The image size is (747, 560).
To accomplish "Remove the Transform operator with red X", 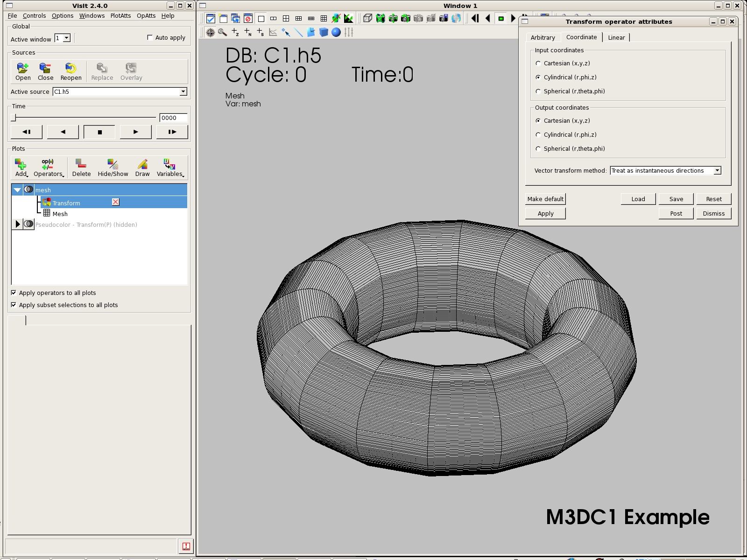I will [116, 202].
